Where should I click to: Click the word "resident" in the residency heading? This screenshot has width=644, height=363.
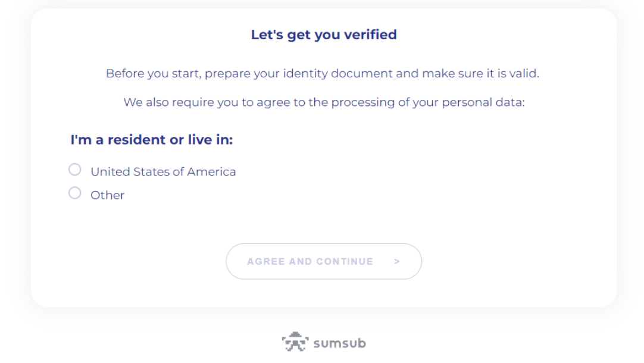(136, 140)
